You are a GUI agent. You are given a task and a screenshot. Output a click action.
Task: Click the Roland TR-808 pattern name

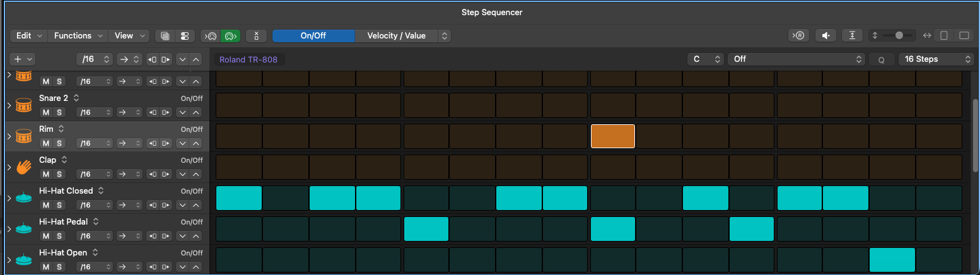coord(248,59)
